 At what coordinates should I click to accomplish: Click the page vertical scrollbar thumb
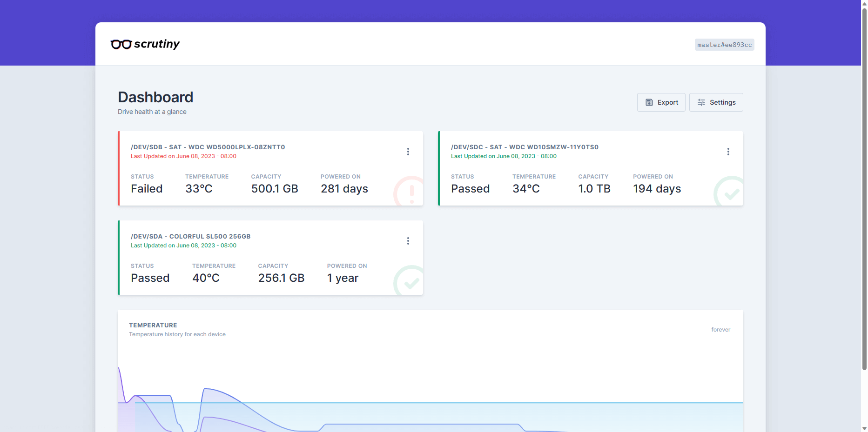(864, 186)
